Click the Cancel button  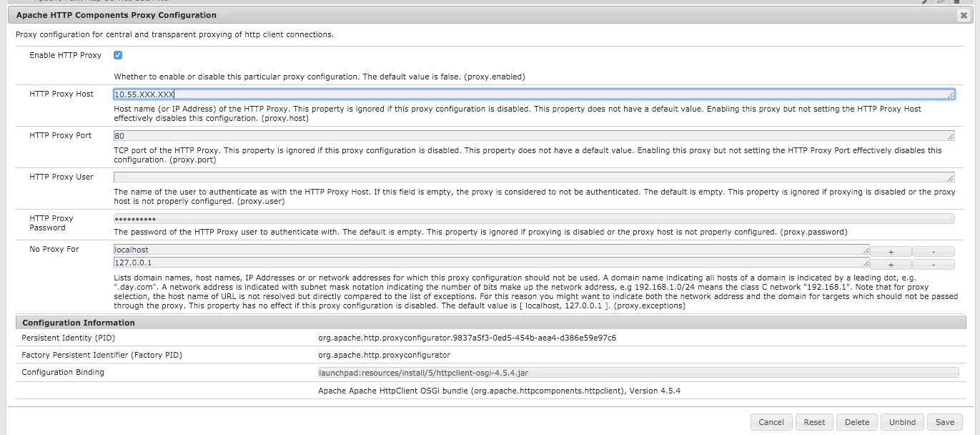[x=771, y=422]
